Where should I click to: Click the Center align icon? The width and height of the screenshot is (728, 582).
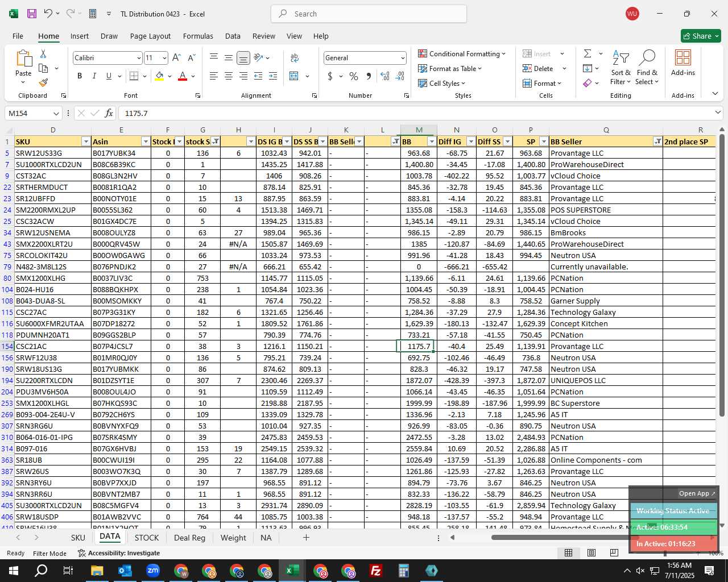pyautogui.click(x=228, y=76)
